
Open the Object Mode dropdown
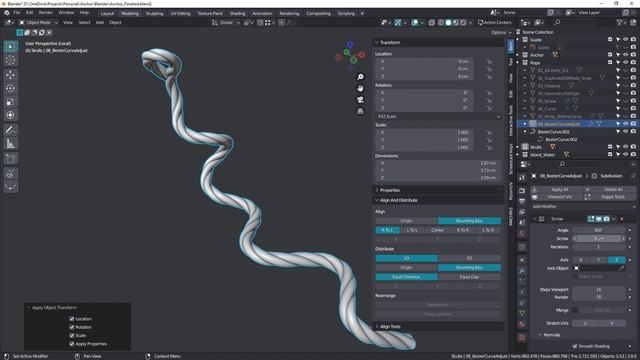click(38, 22)
